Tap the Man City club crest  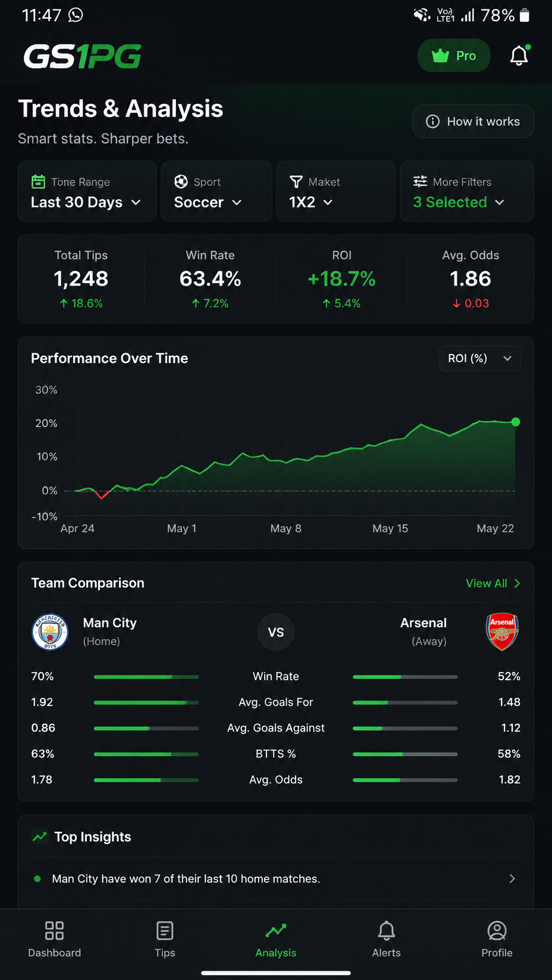(50, 632)
